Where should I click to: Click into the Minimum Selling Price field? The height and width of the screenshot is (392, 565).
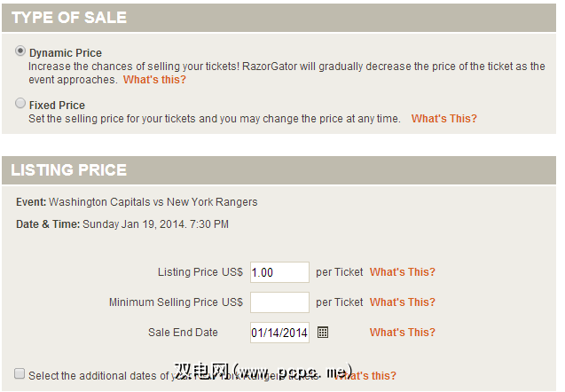pyautogui.click(x=279, y=302)
